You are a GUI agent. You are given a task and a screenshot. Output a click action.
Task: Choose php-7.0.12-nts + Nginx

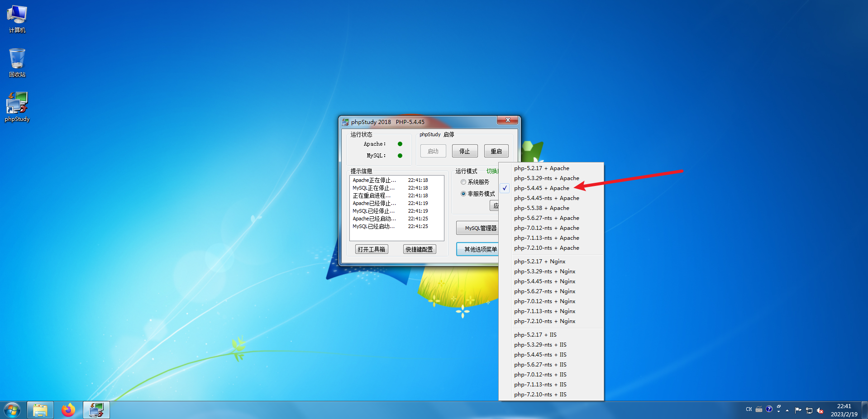(551, 301)
